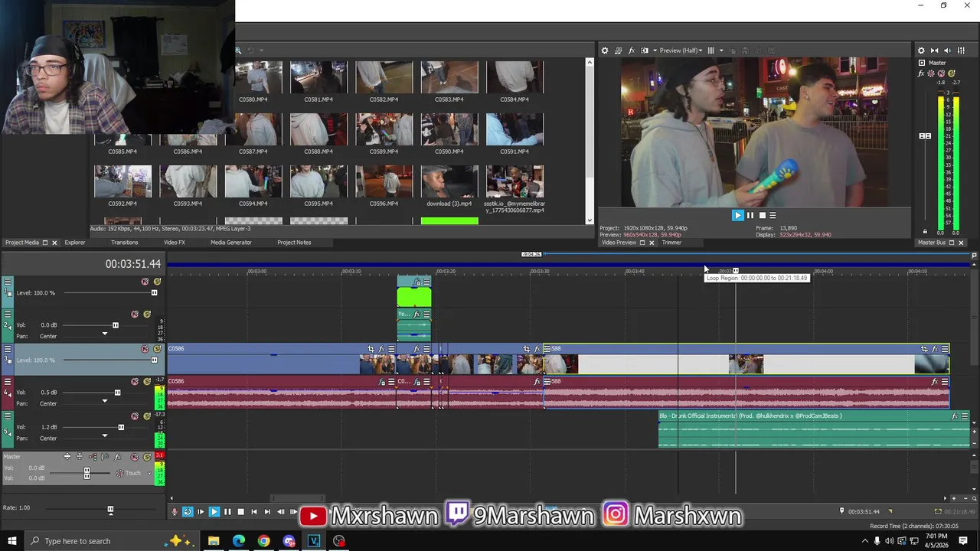Screen dimensions: 980x551
Task: Open video output FX in preview toolbar
Action: tap(631, 51)
